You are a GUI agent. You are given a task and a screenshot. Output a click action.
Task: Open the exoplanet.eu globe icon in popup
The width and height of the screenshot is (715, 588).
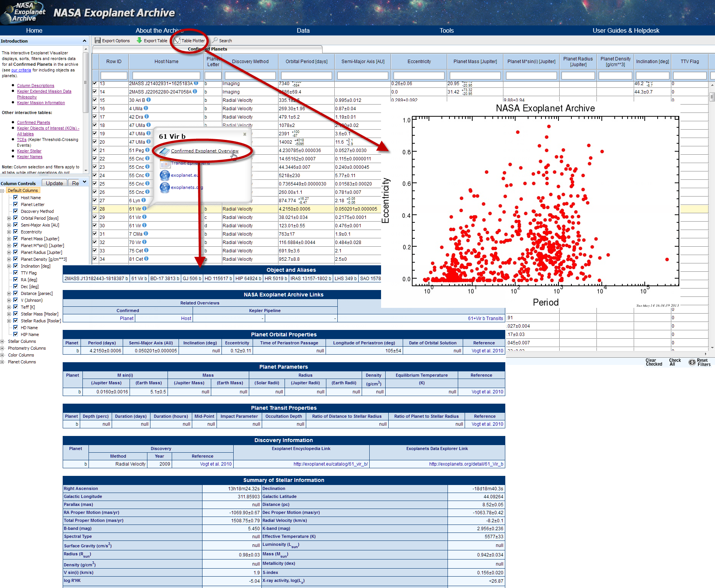pyautogui.click(x=165, y=175)
